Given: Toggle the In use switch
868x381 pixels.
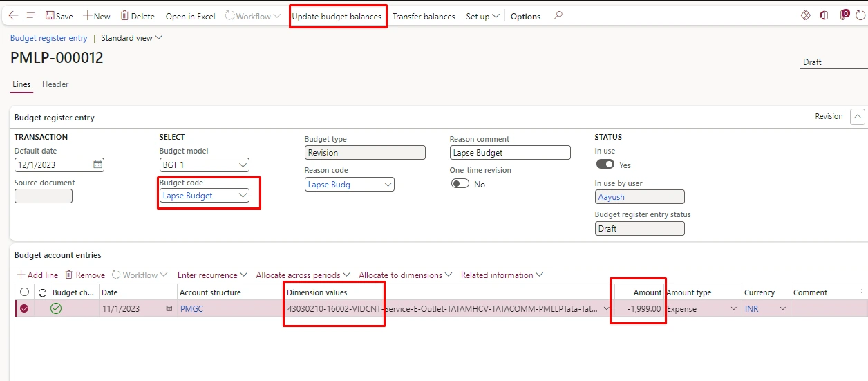Looking at the screenshot, I should pyautogui.click(x=605, y=165).
